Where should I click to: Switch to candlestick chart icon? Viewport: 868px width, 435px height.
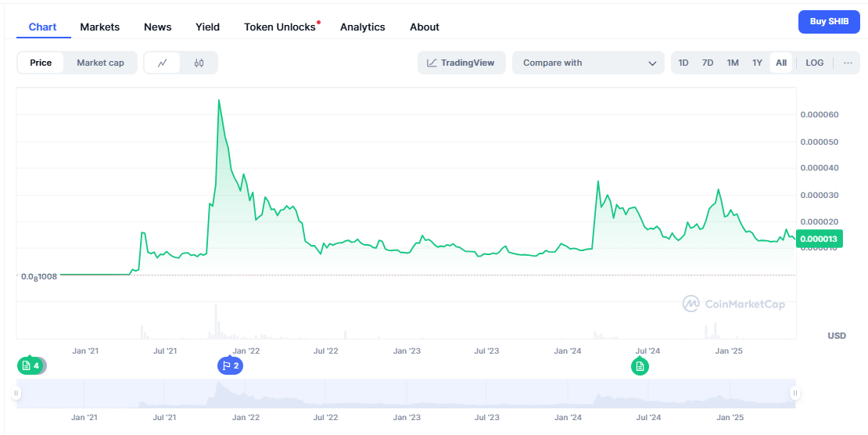tap(199, 63)
